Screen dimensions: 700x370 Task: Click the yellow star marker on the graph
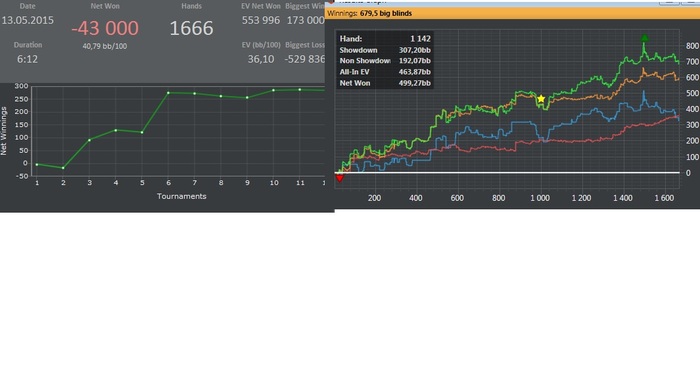tap(541, 99)
